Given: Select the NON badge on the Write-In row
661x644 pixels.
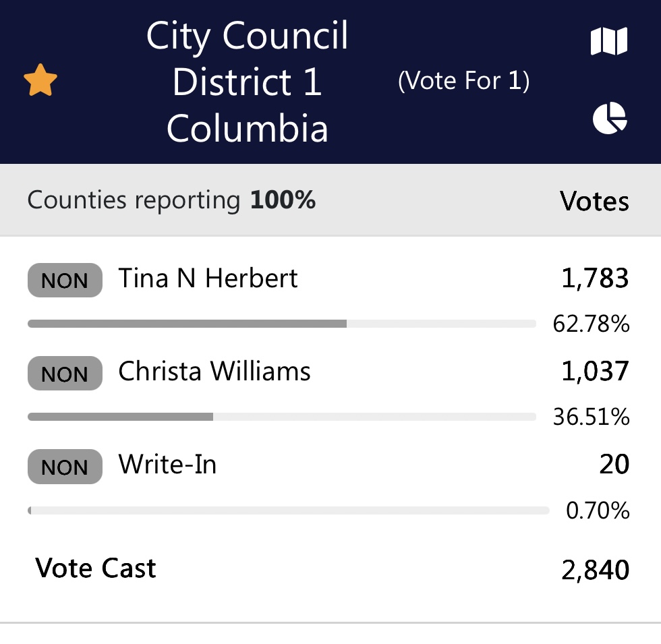Looking at the screenshot, I should [x=64, y=466].
